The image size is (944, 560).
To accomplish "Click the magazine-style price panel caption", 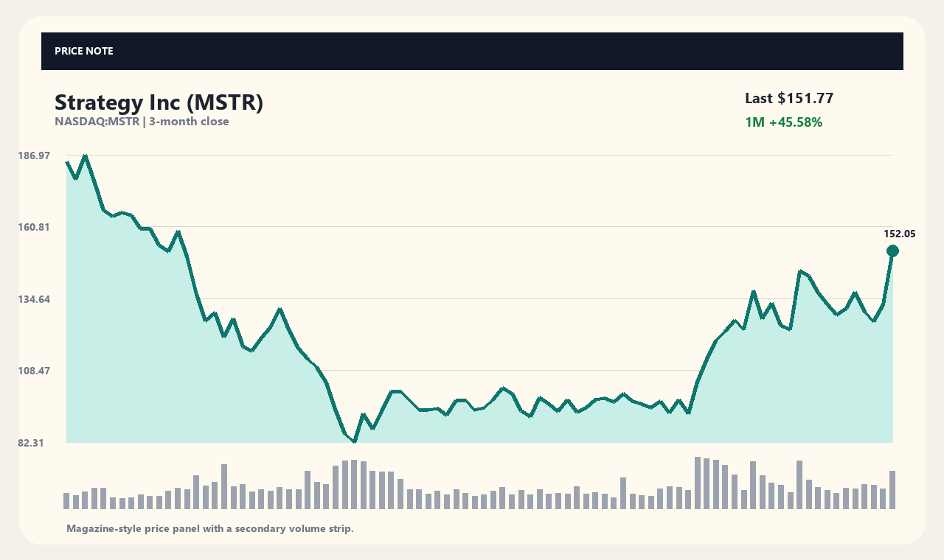I will [210, 528].
